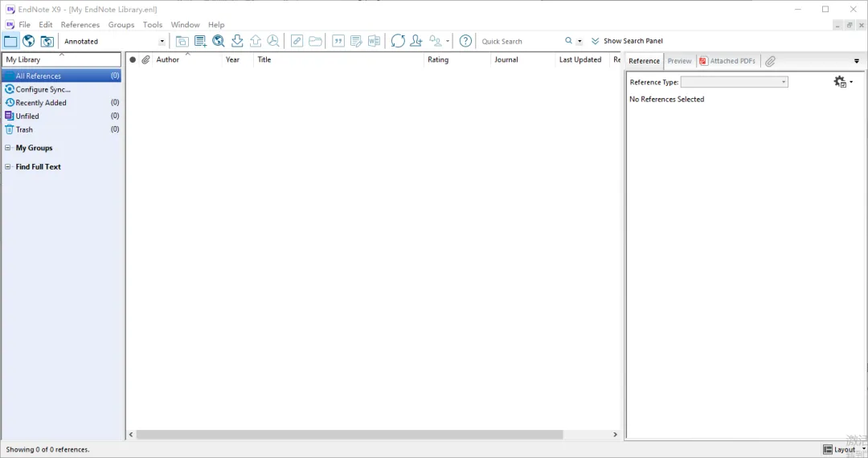Click the paperclip attach icon tab
868x458 pixels.
[x=770, y=61]
